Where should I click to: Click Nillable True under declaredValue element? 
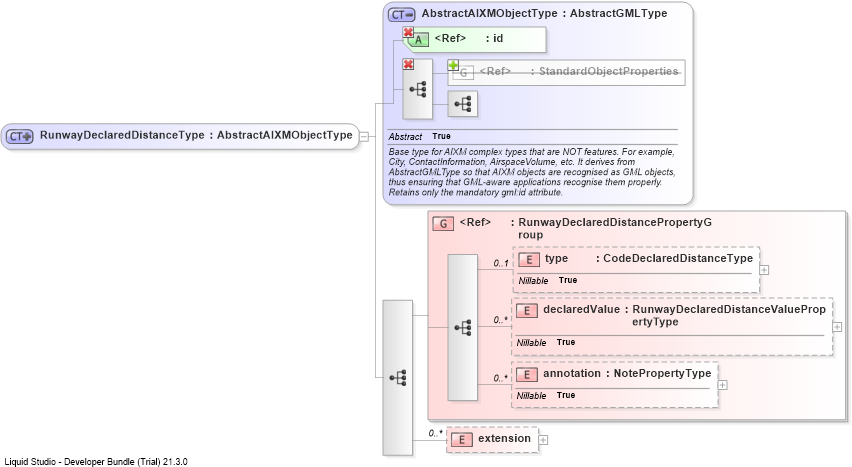tap(546, 343)
